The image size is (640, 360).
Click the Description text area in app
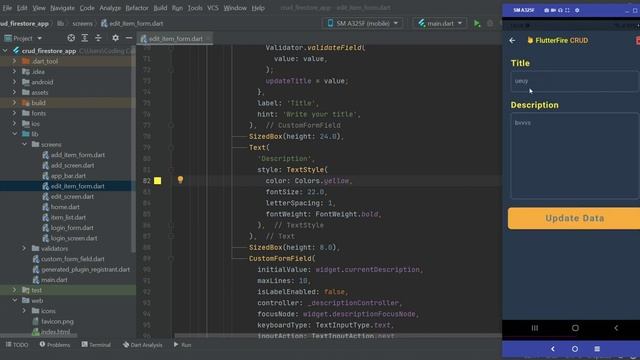pyautogui.click(x=575, y=156)
